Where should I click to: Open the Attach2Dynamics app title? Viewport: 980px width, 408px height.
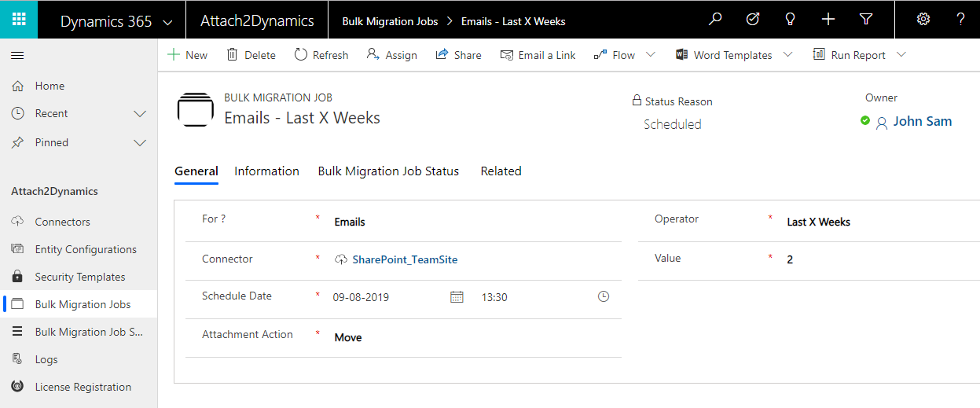257,21
